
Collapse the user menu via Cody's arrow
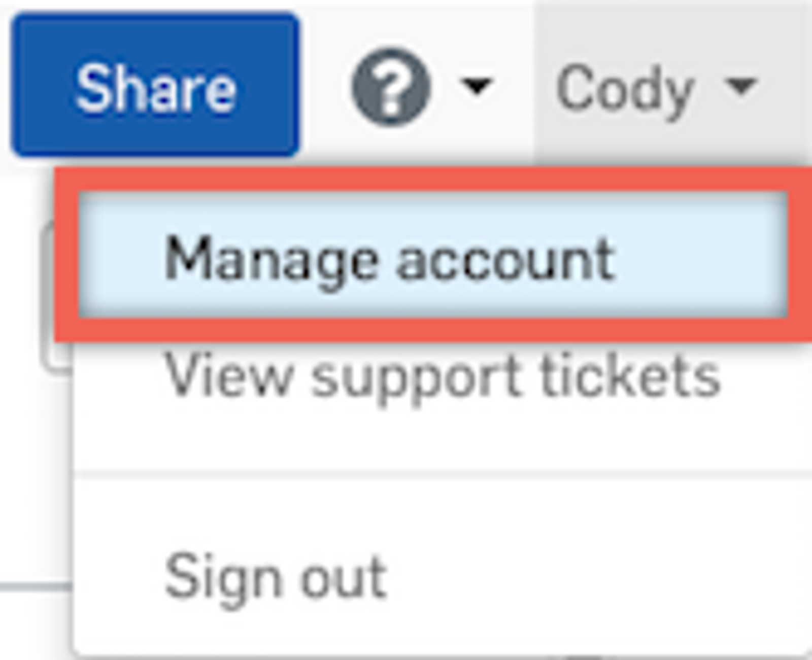[x=741, y=85]
